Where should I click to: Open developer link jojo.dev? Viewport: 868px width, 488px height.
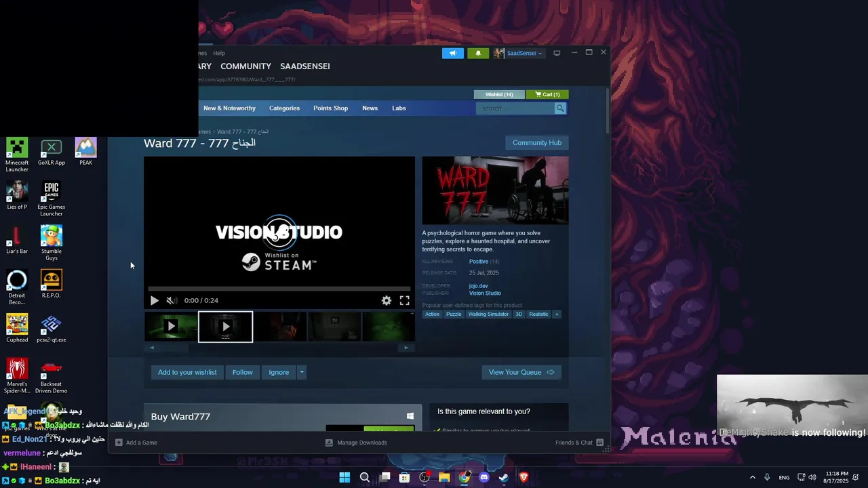[x=478, y=286]
